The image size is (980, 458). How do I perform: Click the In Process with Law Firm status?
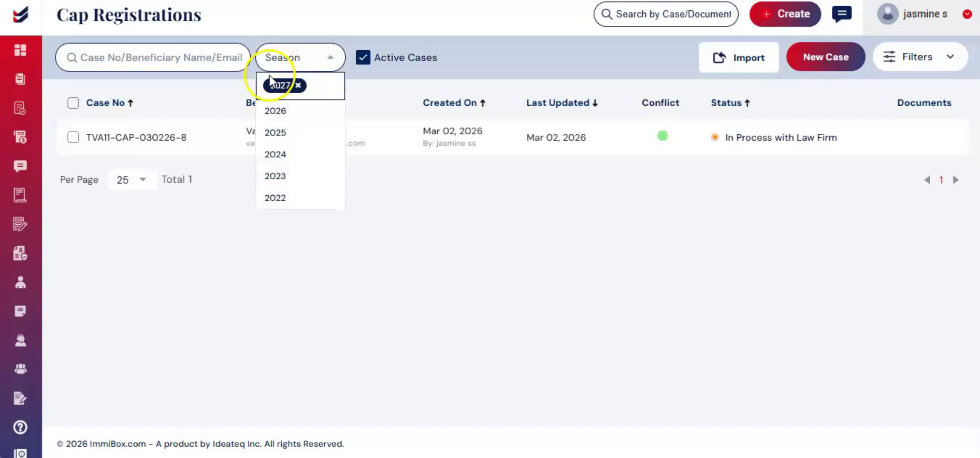click(x=781, y=138)
